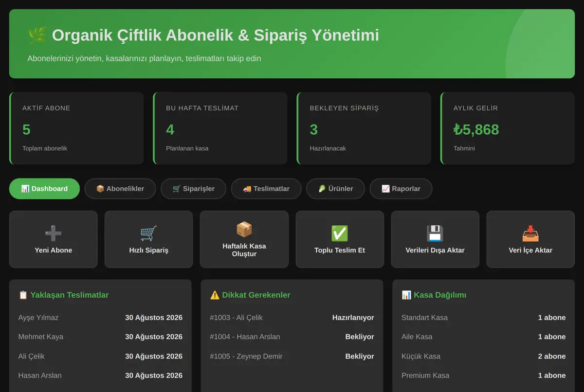The width and height of the screenshot is (584, 392).
Task: Click the bar chart icon beside Kasa Dağılımı
Action: tap(406, 295)
